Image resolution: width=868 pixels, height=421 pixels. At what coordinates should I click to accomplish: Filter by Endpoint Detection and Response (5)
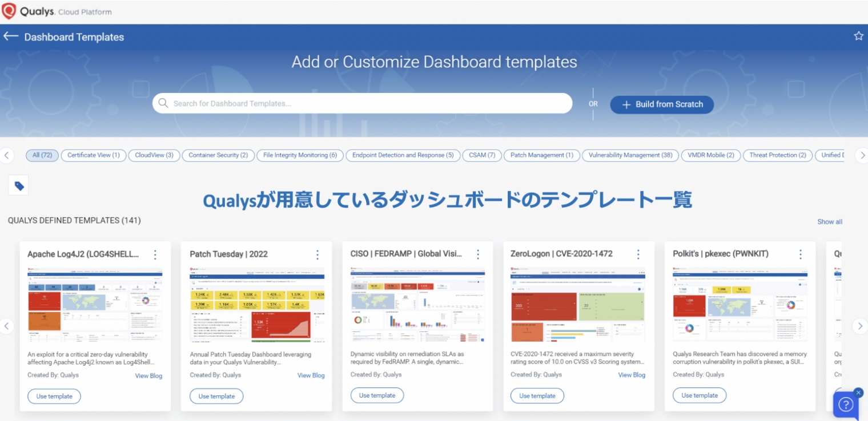click(x=403, y=155)
